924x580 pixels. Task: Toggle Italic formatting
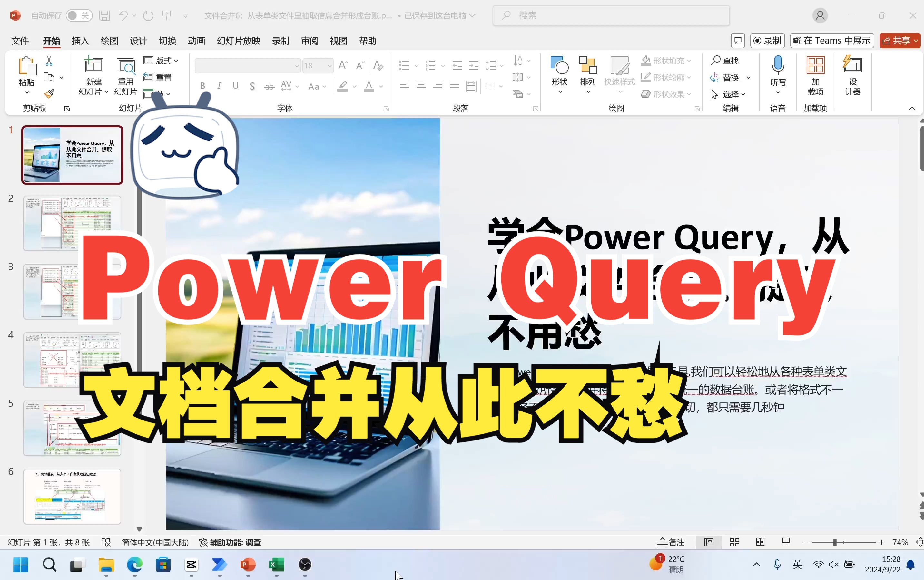(x=219, y=86)
